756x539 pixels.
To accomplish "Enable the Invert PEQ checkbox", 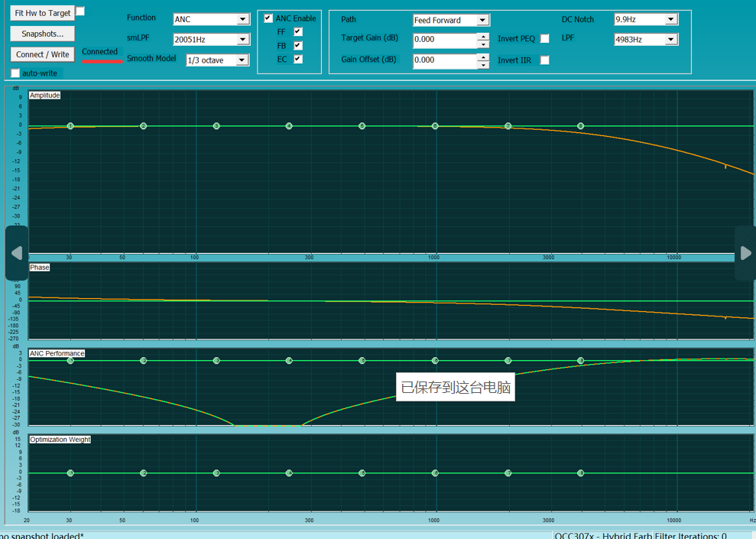I will point(545,38).
